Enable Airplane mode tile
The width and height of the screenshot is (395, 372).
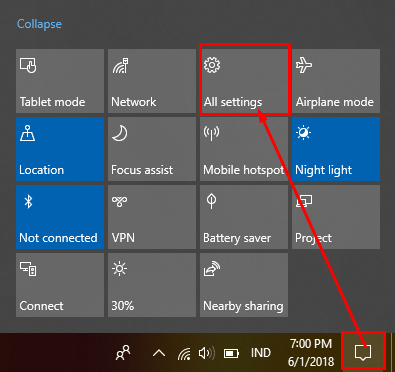point(336,81)
